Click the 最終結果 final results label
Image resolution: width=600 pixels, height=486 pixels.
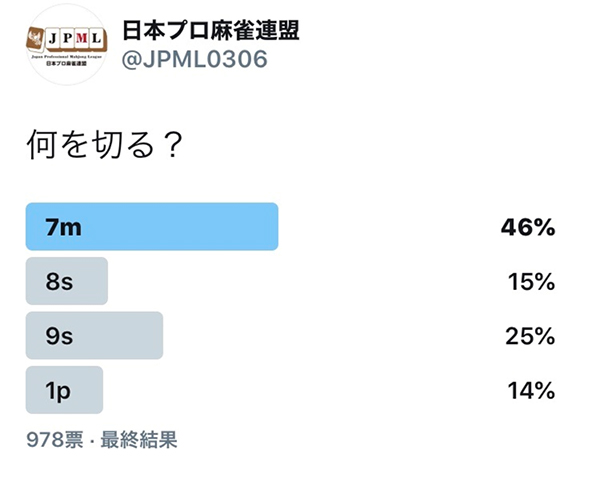coord(139,439)
